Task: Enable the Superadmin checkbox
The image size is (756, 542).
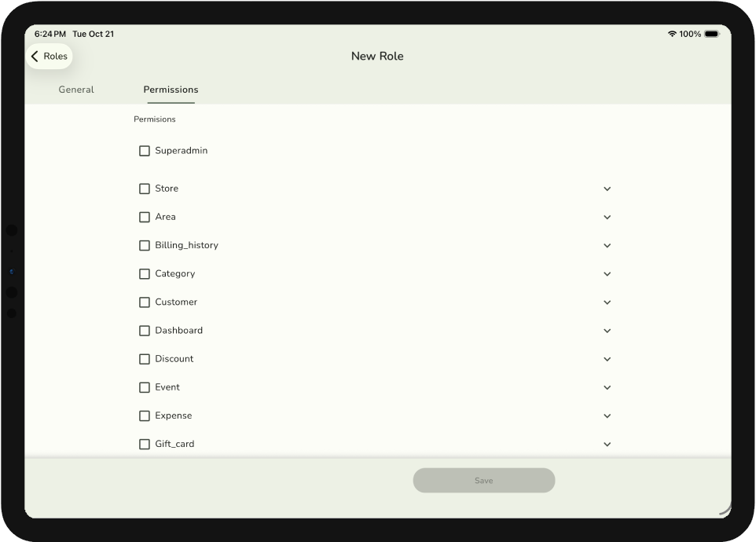Action: pyautogui.click(x=145, y=151)
